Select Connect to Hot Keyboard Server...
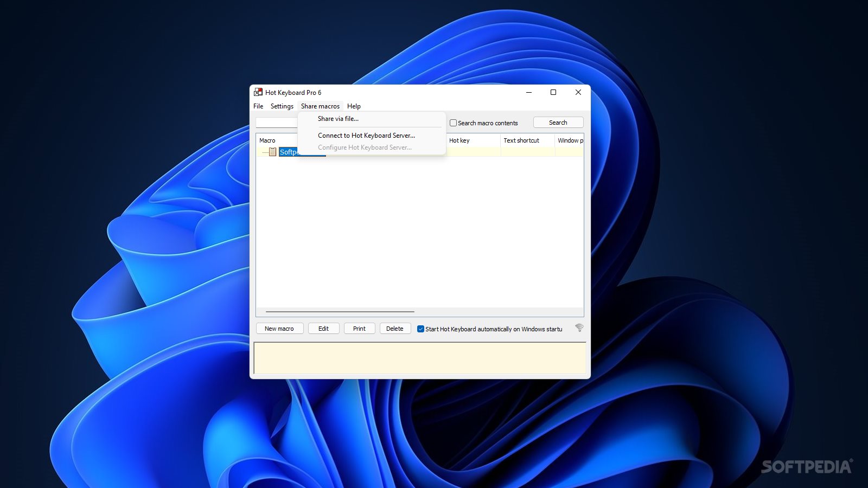The image size is (868, 488). pos(372,136)
